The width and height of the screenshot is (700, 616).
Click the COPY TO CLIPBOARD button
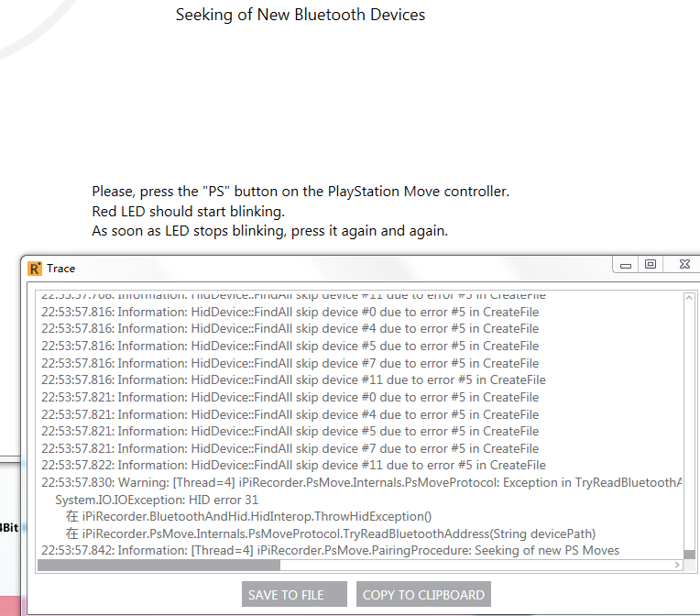pos(423,594)
